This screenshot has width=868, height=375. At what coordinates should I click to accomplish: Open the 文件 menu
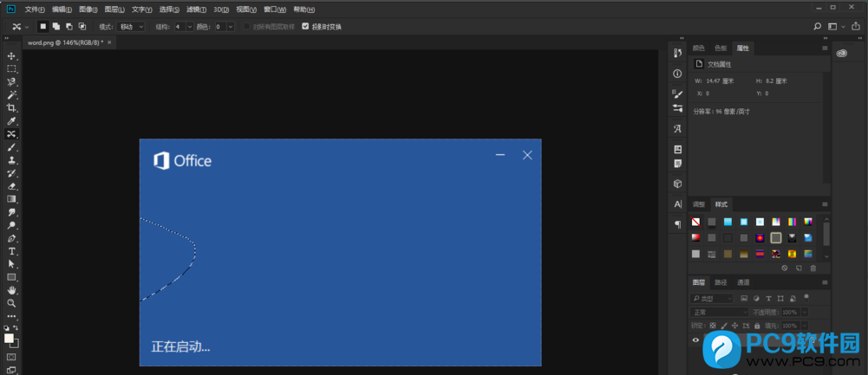[x=35, y=10]
